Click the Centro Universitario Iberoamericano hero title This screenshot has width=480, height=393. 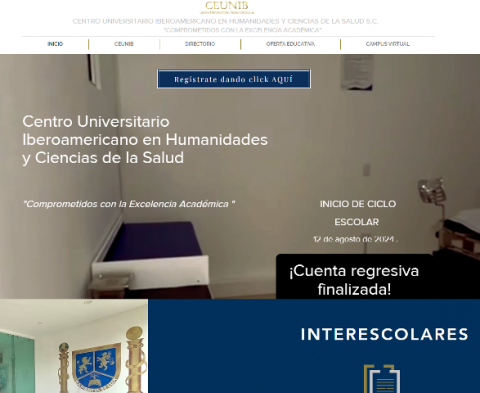click(145, 140)
